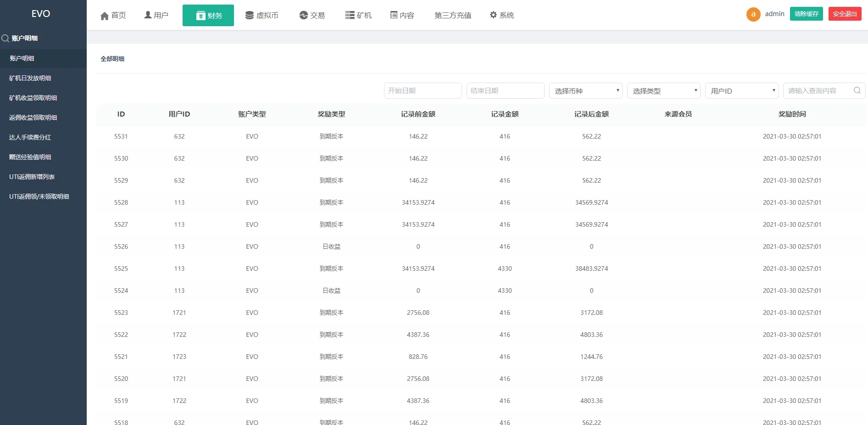Click the 安全退出 button
The height and width of the screenshot is (425, 868).
click(x=845, y=14)
